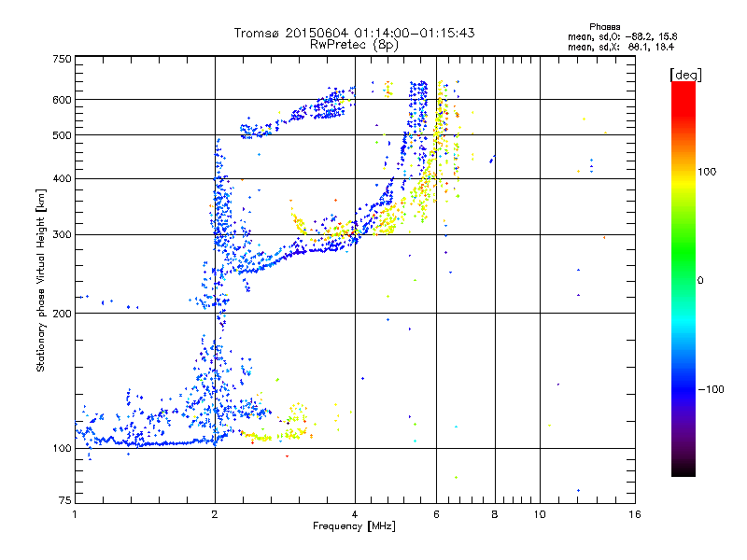The height and width of the screenshot is (560, 747).
Task: Click the 'Stationary phase Virtual Height [km]' axis label
Action: [41, 280]
